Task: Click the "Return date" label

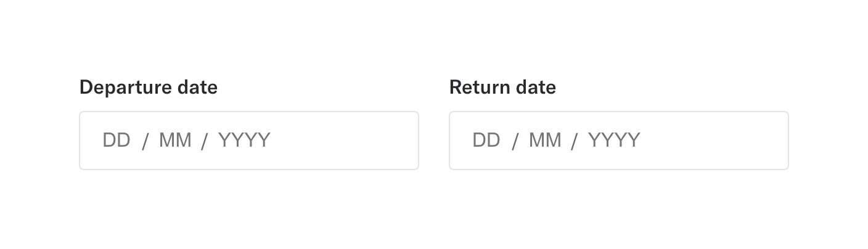Action: tap(502, 88)
